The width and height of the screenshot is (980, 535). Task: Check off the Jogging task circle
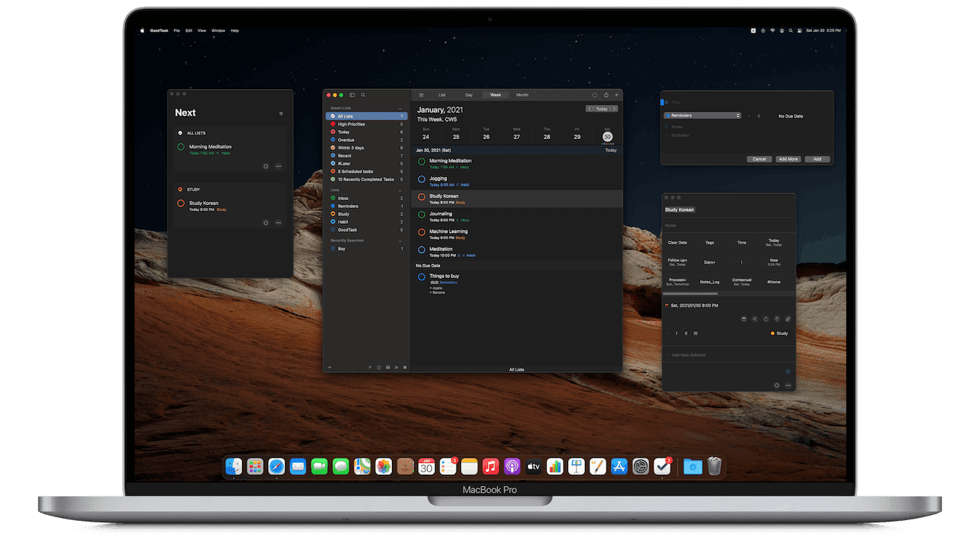pos(422,179)
